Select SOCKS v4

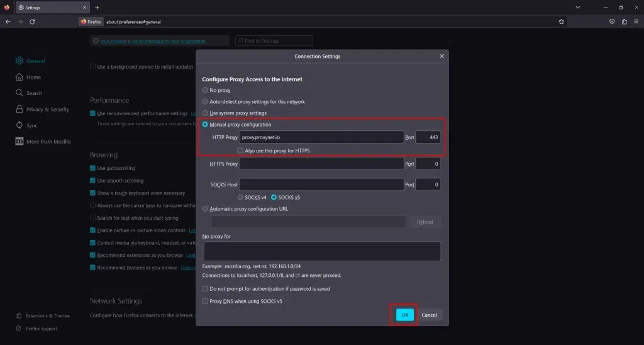[x=240, y=198]
